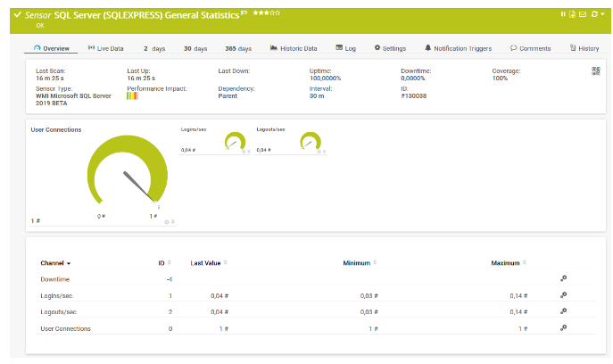Sort the table by Minimum column
This screenshot has width=613, height=364.
(360, 262)
